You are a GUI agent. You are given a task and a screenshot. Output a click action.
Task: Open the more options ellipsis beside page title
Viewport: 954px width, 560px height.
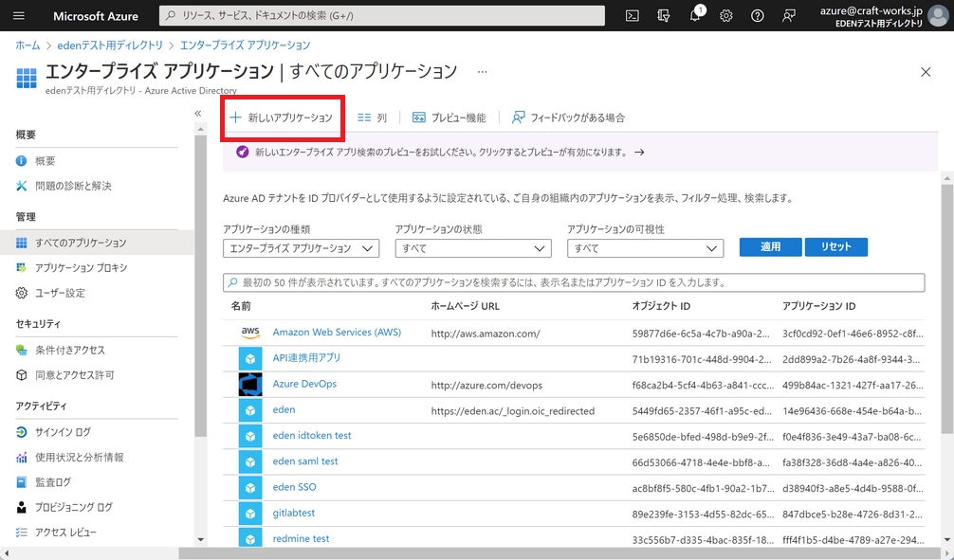point(483,72)
